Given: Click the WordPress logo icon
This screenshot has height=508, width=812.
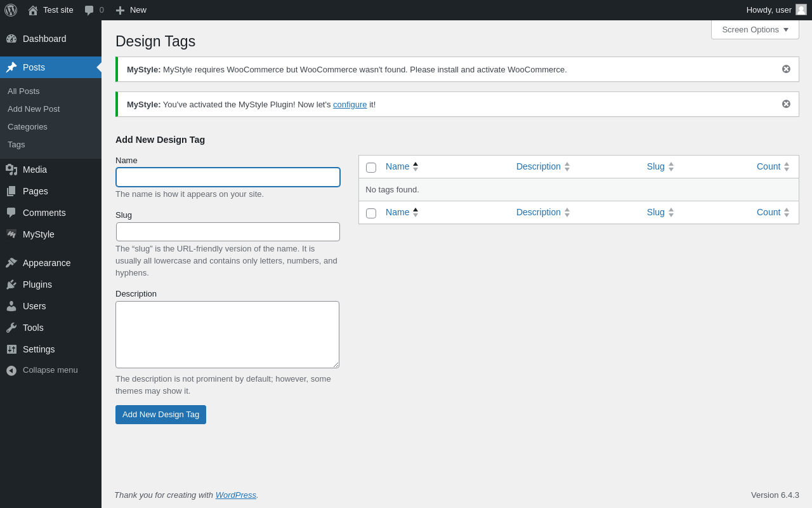Looking at the screenshot, I should [x=11, y=10].
